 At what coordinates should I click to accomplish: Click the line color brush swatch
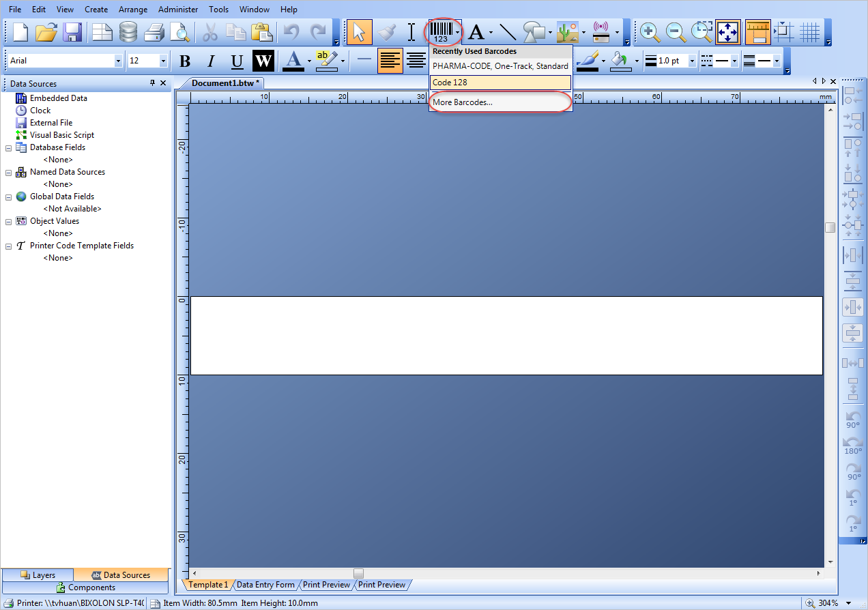tap(588, 61)
